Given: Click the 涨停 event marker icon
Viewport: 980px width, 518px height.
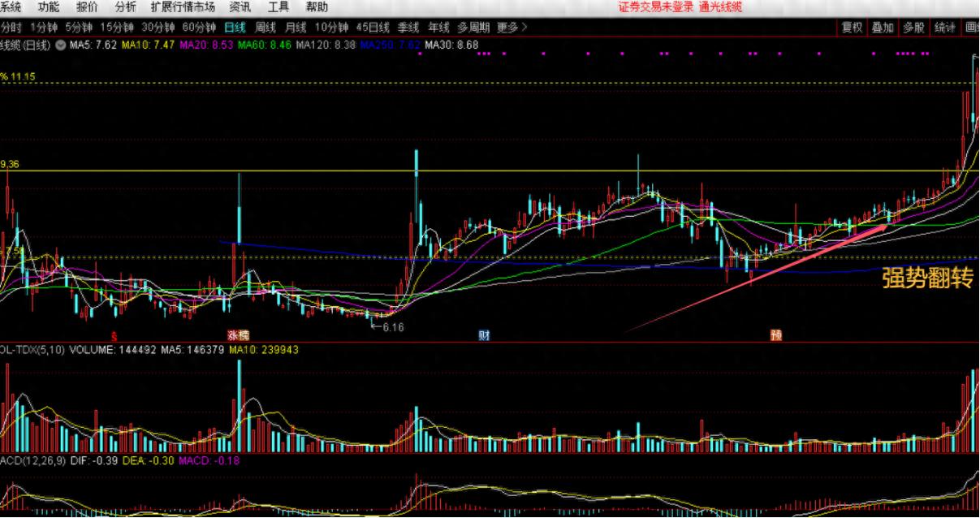Looking at the screenshot, I should click(237, 335).
